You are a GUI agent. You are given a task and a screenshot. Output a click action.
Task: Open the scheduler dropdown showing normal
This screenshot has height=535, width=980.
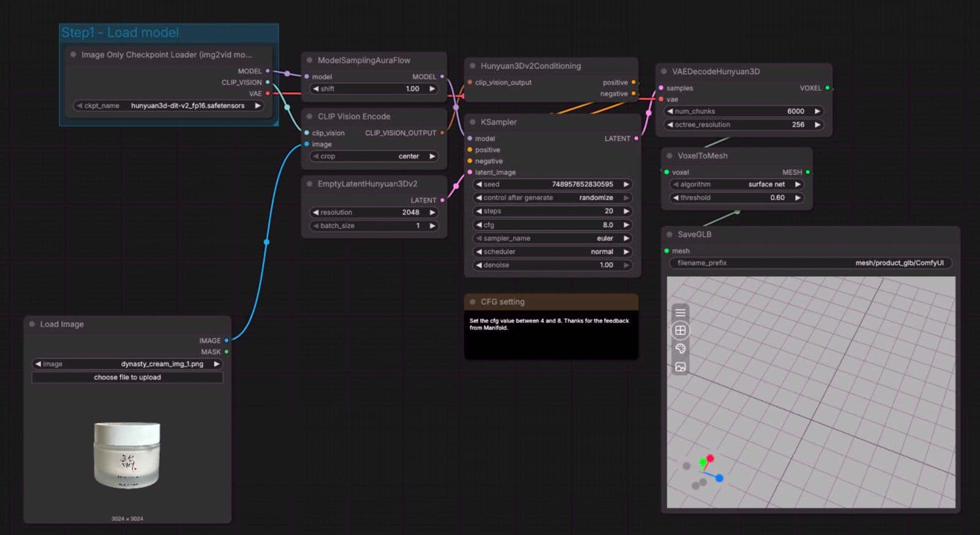552,252
